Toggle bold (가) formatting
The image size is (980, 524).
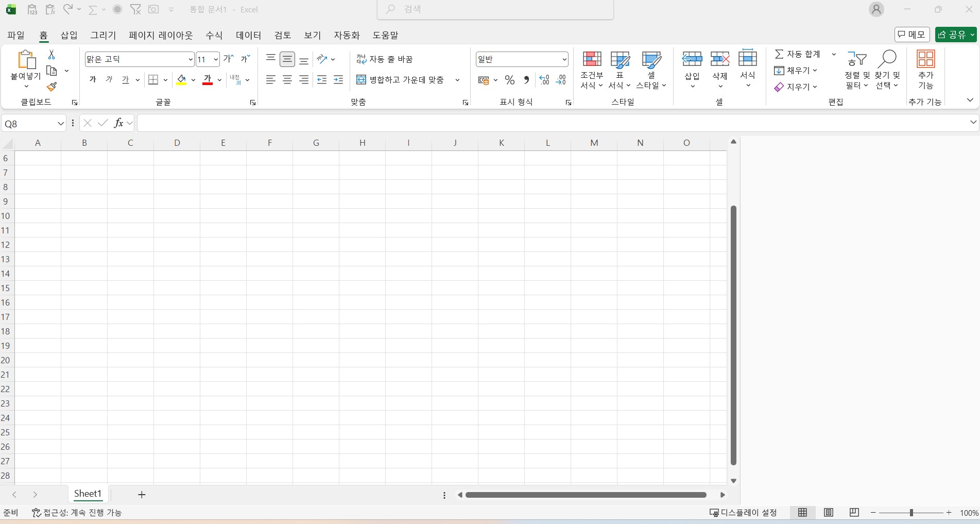click(x=93, y=80)
